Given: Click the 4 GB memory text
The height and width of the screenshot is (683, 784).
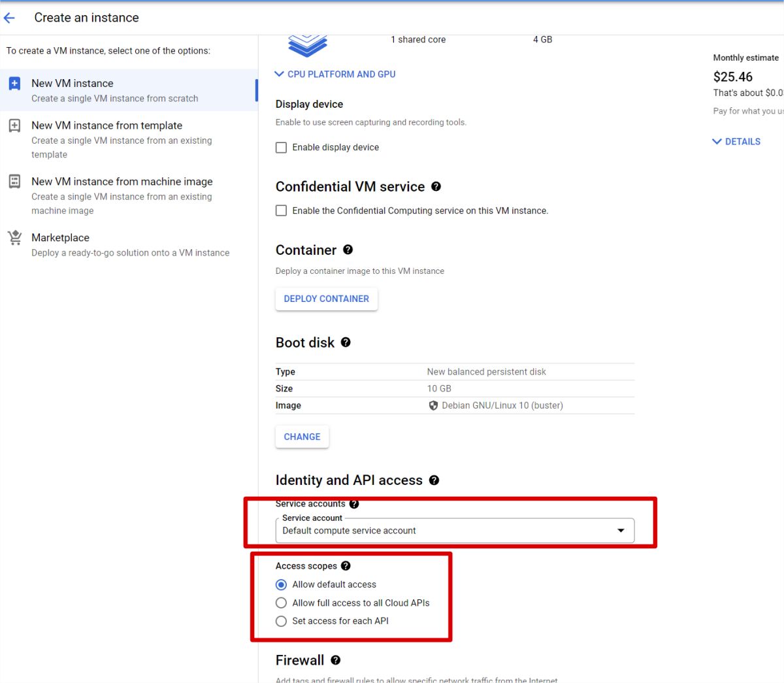Looking at the screenshot, I should [x=543, y=40].
